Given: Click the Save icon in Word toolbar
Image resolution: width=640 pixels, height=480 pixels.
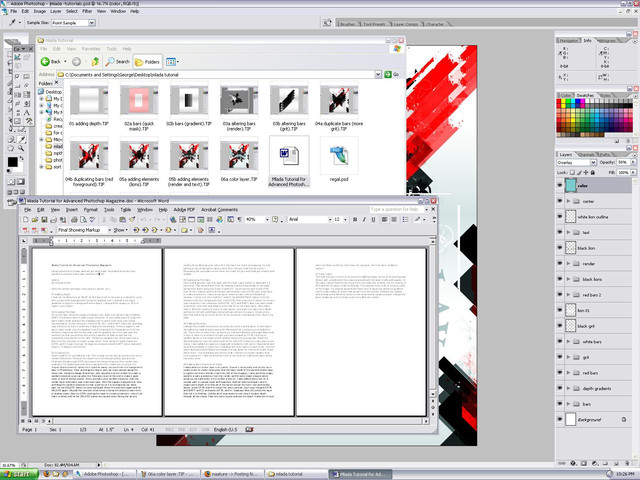Looking at the screenshot, I should point(44,220).
